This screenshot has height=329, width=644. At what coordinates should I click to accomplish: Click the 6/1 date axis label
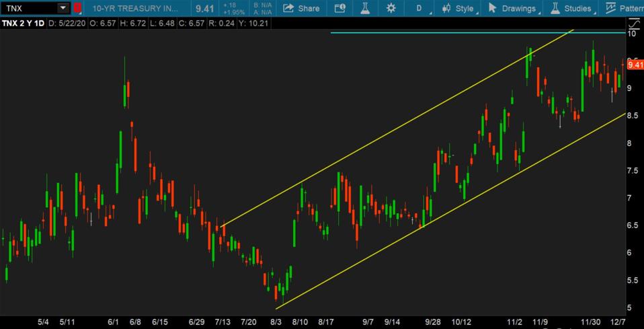pyautogui.click(x=113, y=322)
